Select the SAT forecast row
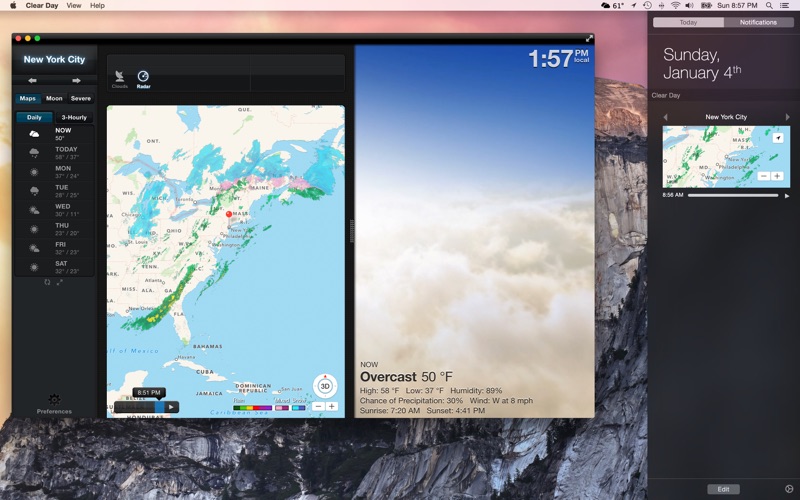 (54, 267)
